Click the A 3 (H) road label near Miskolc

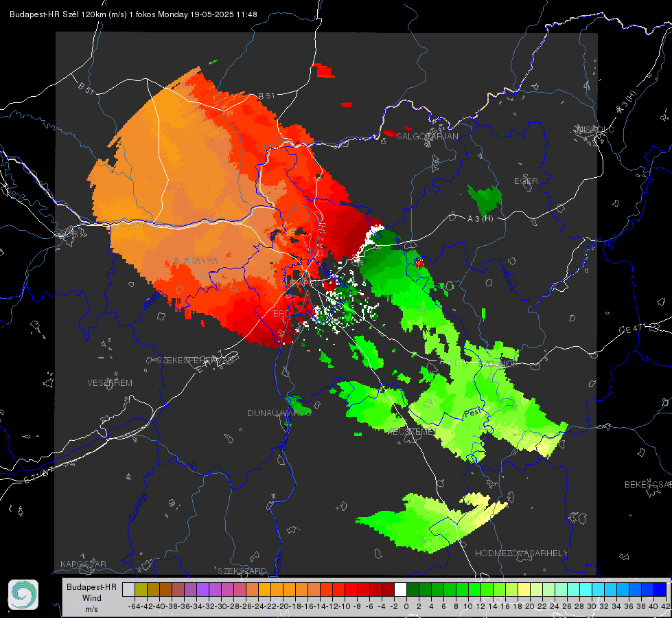coord(627,102)
